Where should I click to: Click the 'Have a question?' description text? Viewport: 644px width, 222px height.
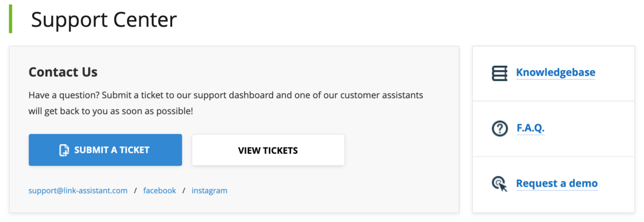[226, 103]
